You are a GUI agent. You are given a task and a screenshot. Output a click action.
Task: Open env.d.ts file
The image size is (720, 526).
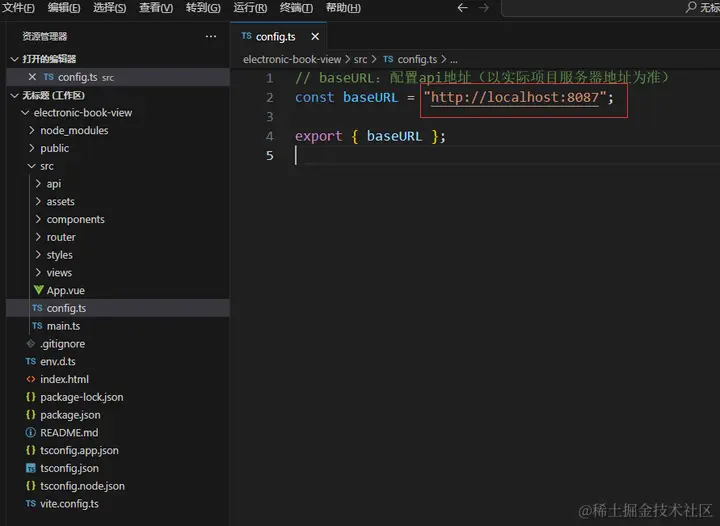pos(58,362)
